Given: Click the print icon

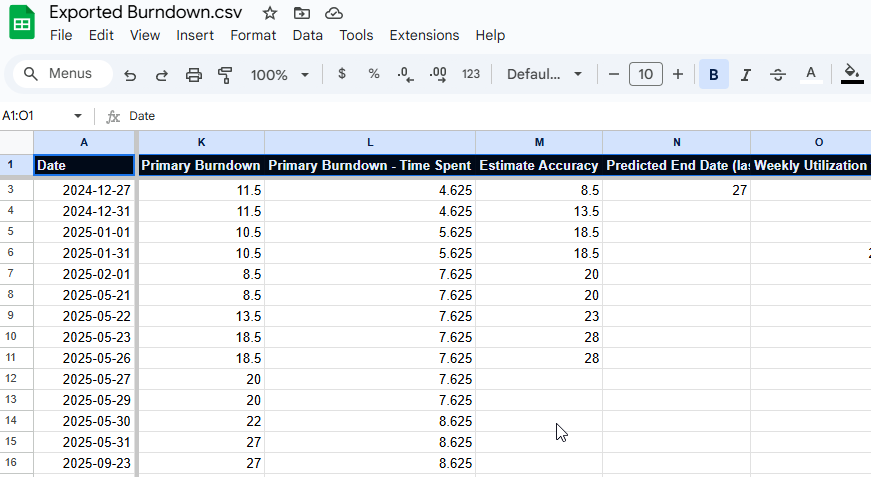Looking at the screenshot, I should [x=194, y=75].
